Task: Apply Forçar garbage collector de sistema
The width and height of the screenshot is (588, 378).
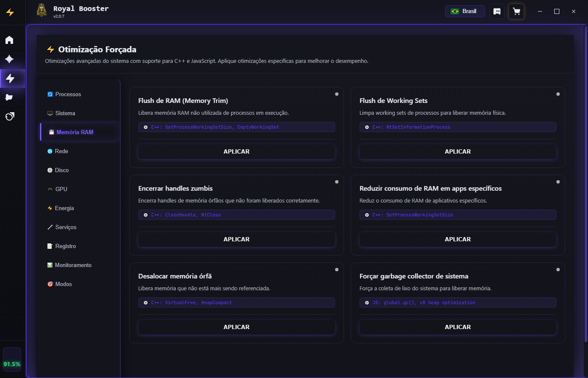Action: point(458,327)
